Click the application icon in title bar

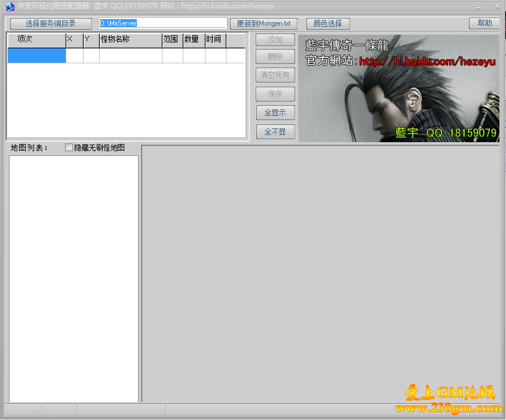click(x=10, y=6)
